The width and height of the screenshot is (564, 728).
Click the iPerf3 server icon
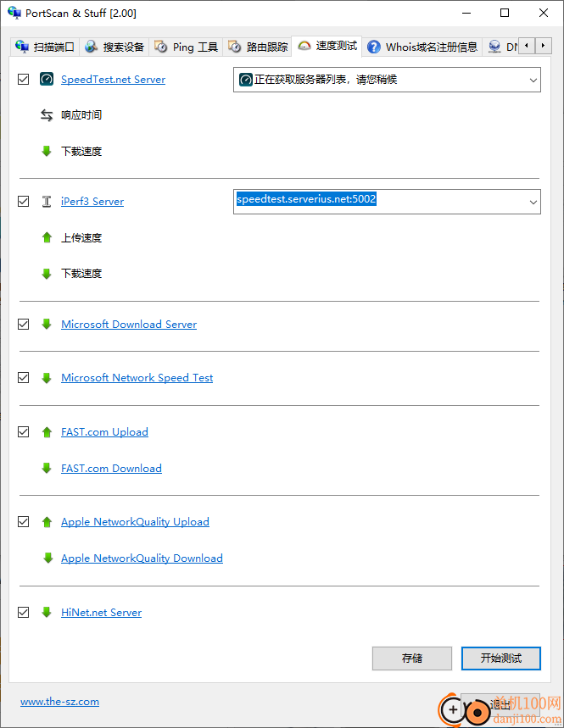(47, 202)
